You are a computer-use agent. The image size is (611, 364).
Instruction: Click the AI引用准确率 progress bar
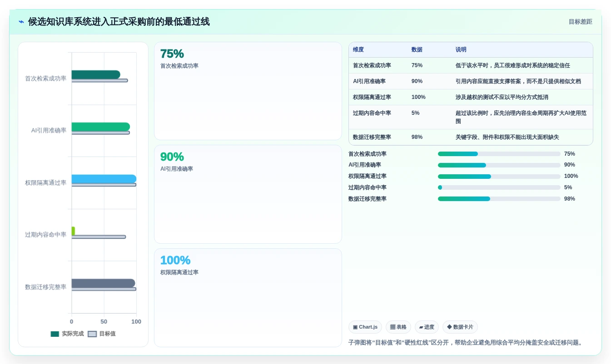click(499, 165)
